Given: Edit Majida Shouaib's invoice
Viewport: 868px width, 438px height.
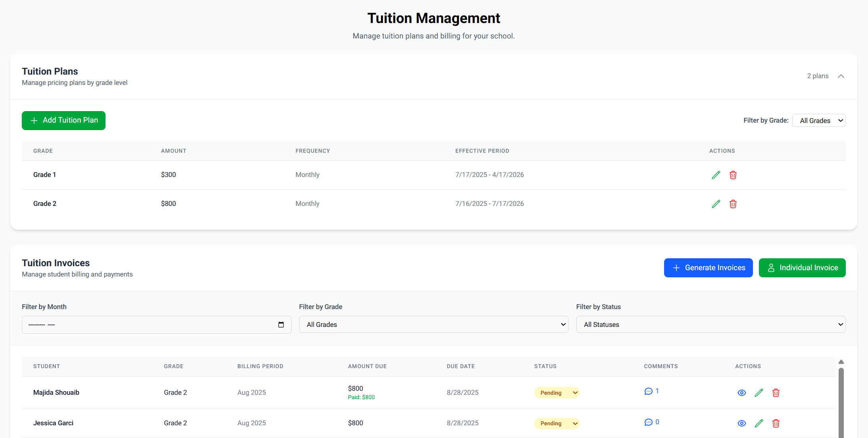Looking at the screenshot, I should click(759, 393).
